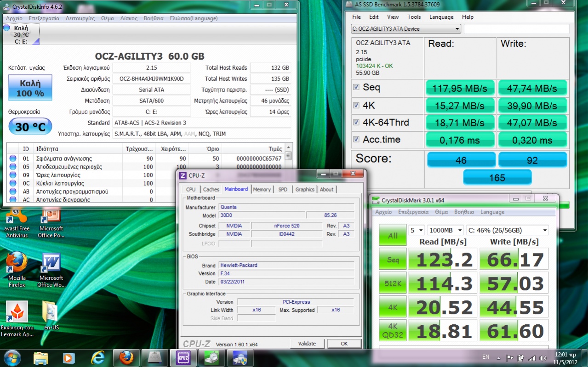Image resolution: width=588 pixels, height=367 pixels.
Task: Select the Καλή 30 °C C: E: drive button
Action: point(21,34)
